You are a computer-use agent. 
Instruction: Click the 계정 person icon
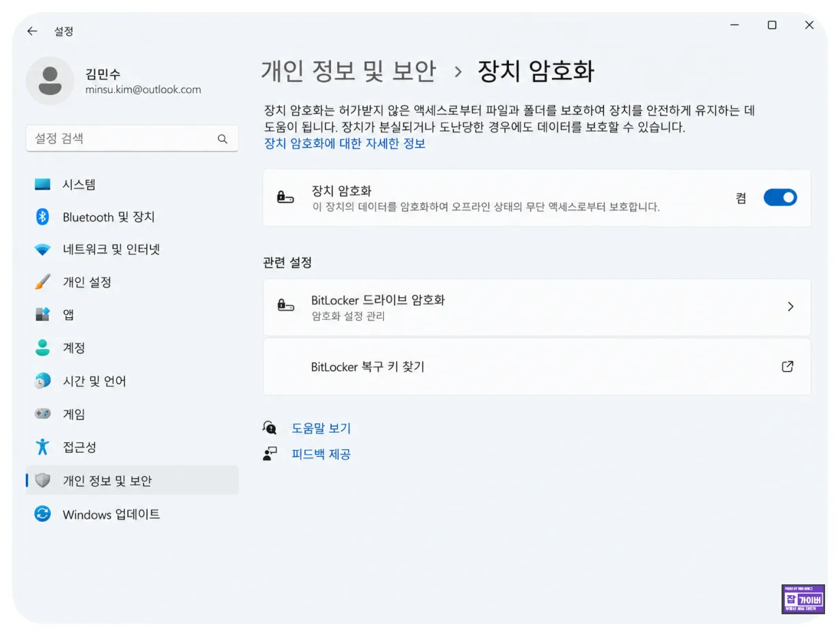[42, 347]
